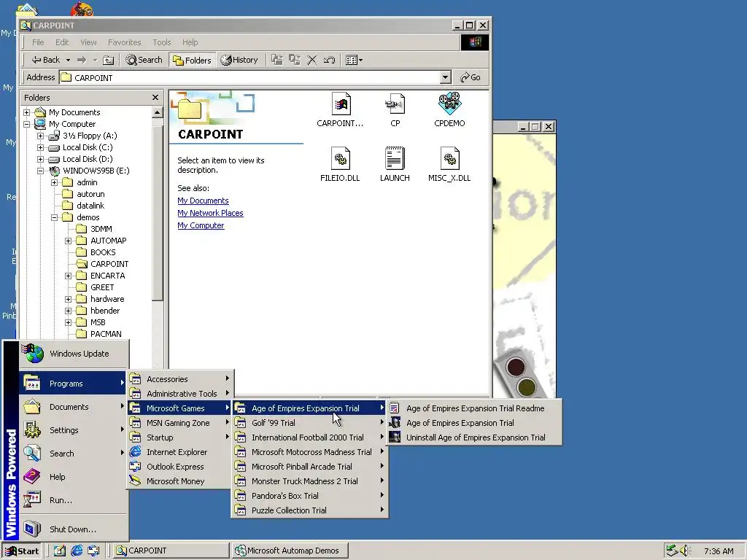Follow the My Computer link
This screenshot has width=747, height=560.
point(201,225)
